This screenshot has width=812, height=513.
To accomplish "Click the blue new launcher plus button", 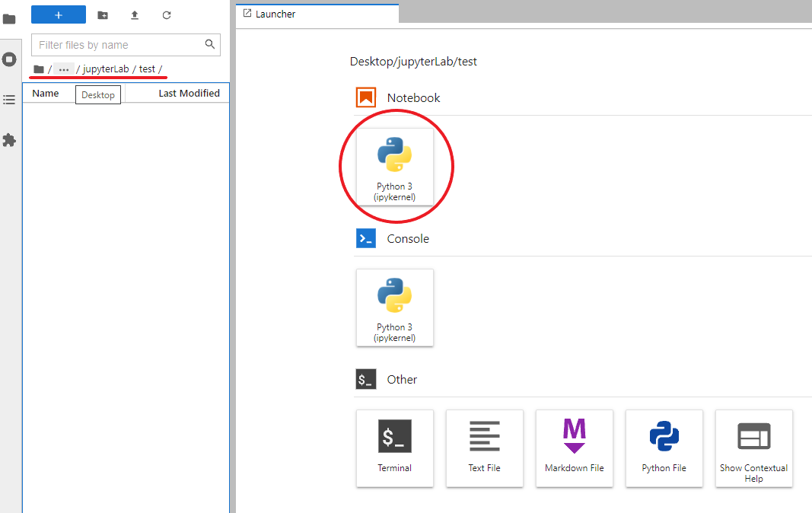I will click(59, 14).
